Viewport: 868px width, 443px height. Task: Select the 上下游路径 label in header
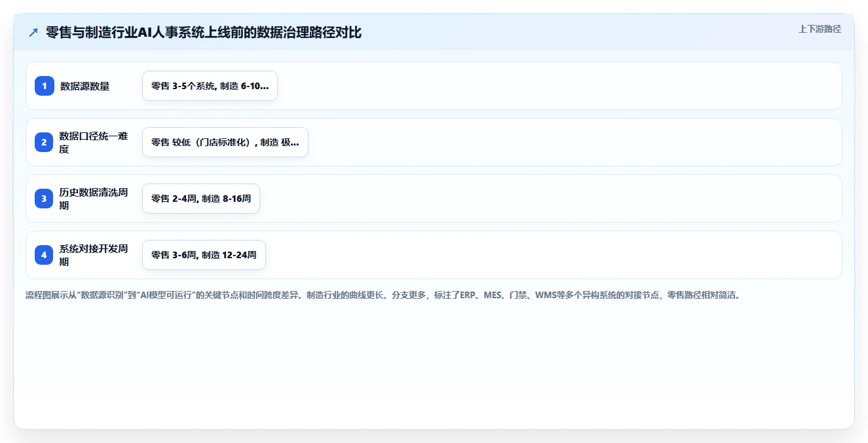coord(820,29)
